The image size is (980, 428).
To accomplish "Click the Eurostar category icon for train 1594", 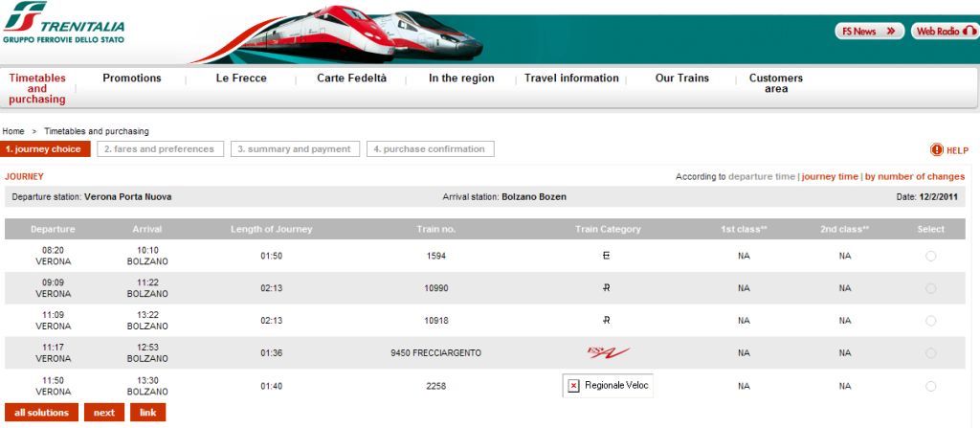I will point(606,256).
